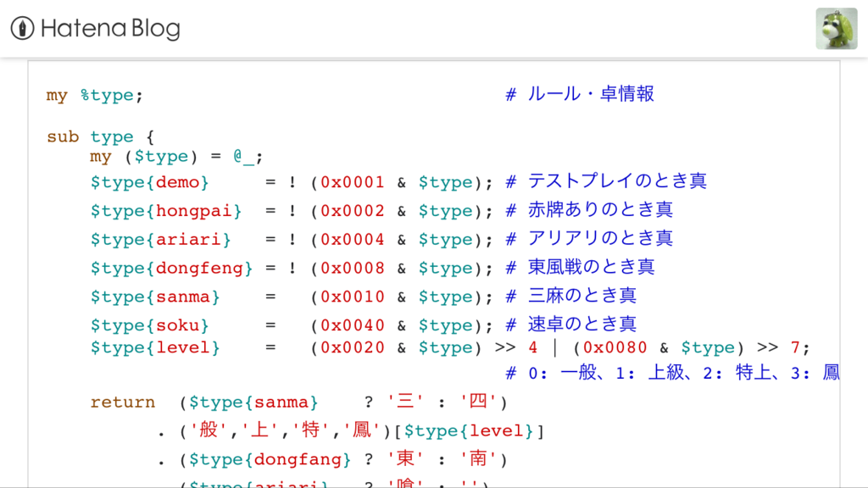Click '$type{sanma}' in the return statement
868x488 pixels.
click(253, 402)
